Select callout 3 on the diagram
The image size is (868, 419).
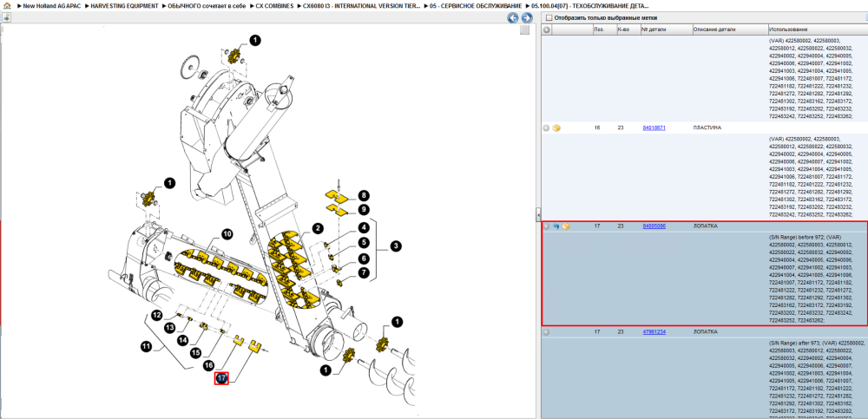click(x=396, y=246)
